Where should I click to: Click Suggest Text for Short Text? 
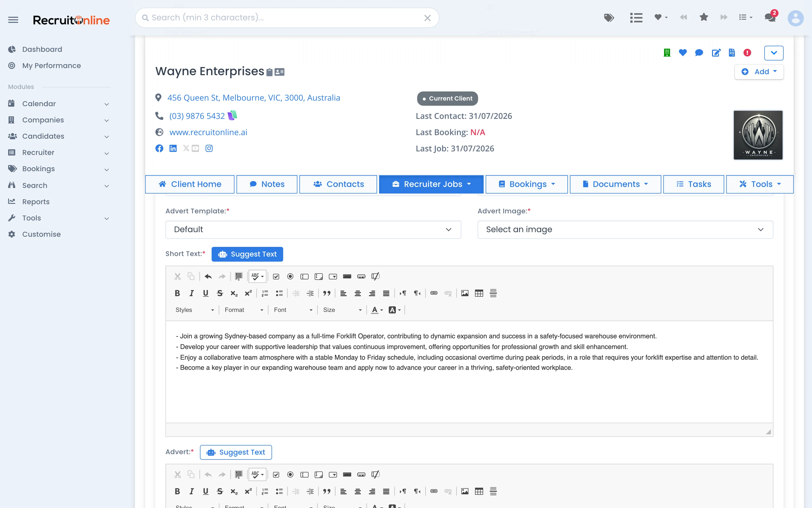247,254
